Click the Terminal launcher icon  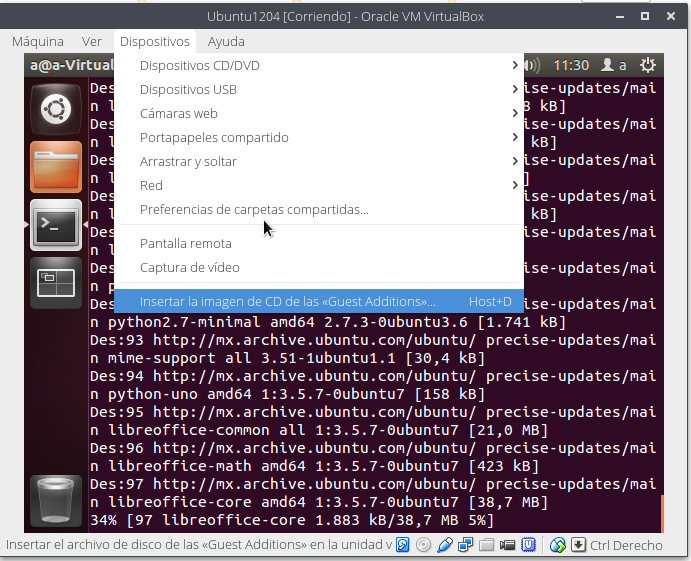56,225
